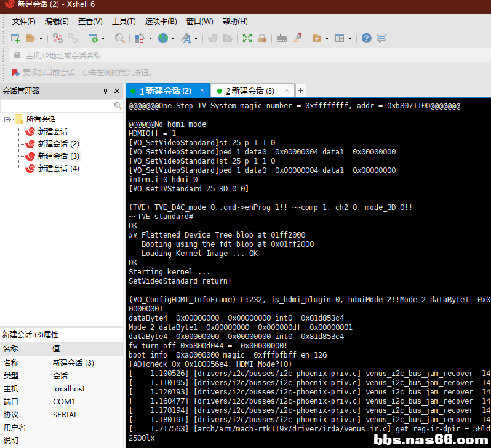
Task: Select 新建会话 (4) in session tree
Action: 58,168
